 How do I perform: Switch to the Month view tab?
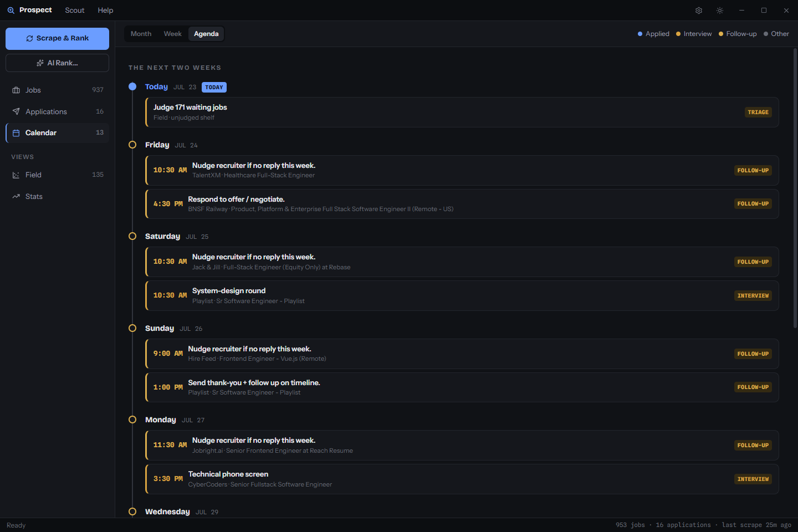(141, 34)
